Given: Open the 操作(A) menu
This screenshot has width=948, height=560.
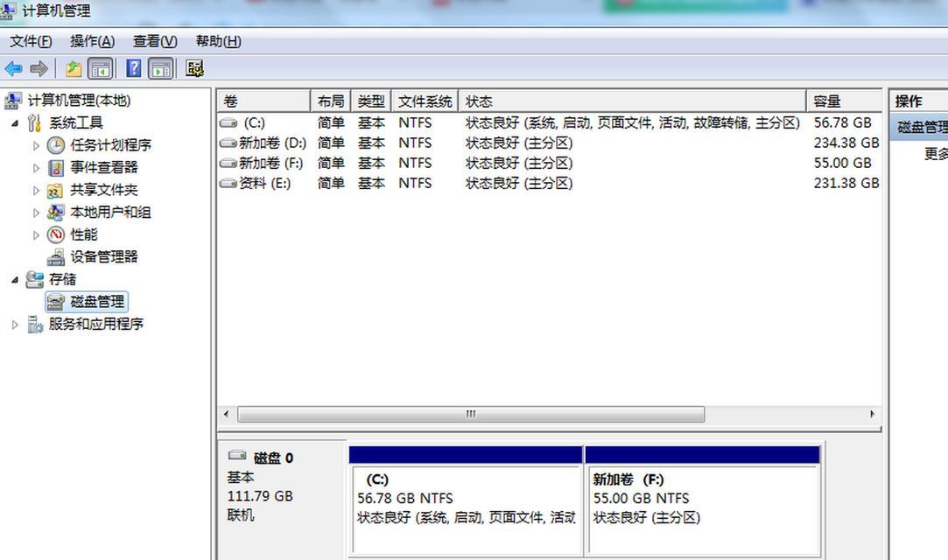Looking at the screenshot, I should [92, 42].
